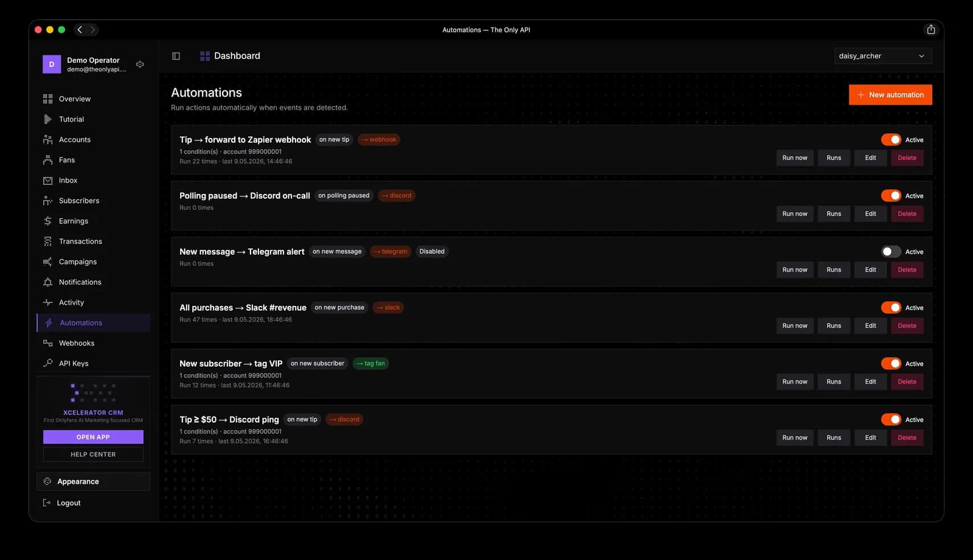Click the forward navigation arrow

tap(92, 30)
